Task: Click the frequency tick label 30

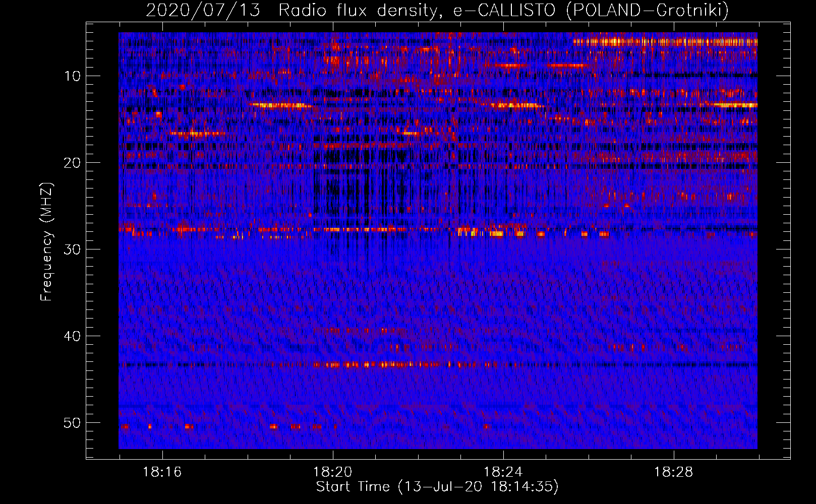Action: tap(72, 249)
